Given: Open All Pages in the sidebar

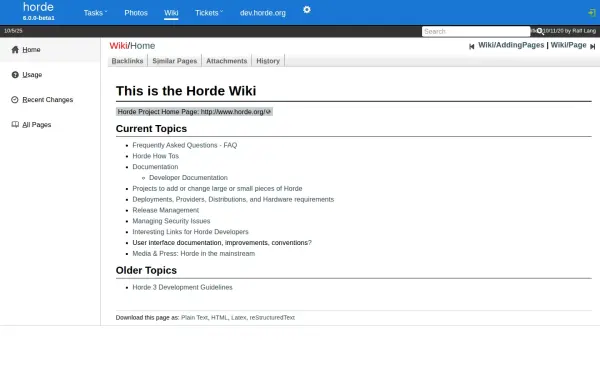Looking at the screenshot, I should click(x=36, y=124).
